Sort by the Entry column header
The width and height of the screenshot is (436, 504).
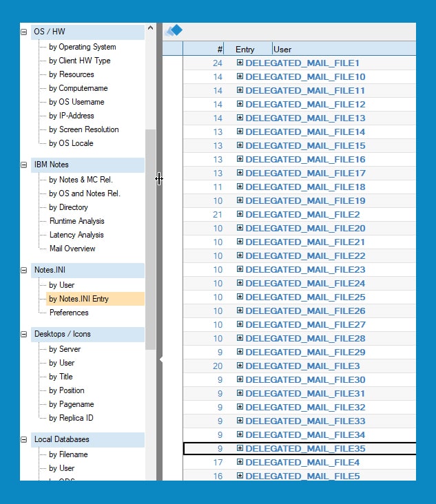[245, 49]
